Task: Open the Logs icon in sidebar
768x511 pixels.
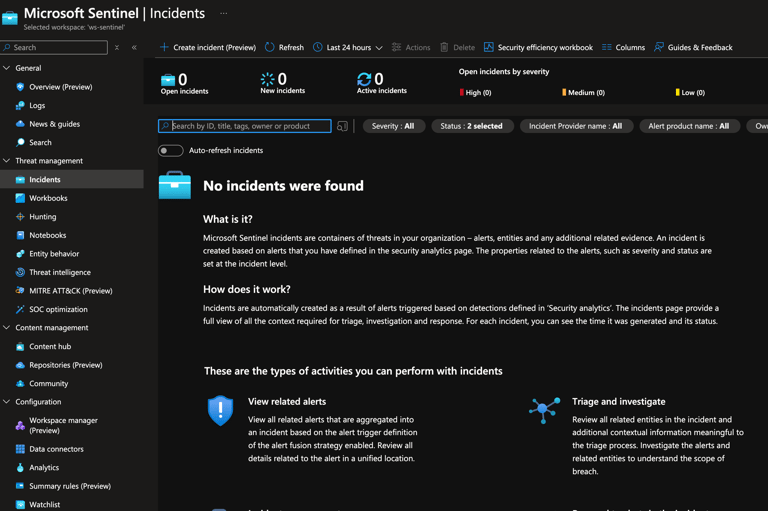Action: (x=20, y=105)
